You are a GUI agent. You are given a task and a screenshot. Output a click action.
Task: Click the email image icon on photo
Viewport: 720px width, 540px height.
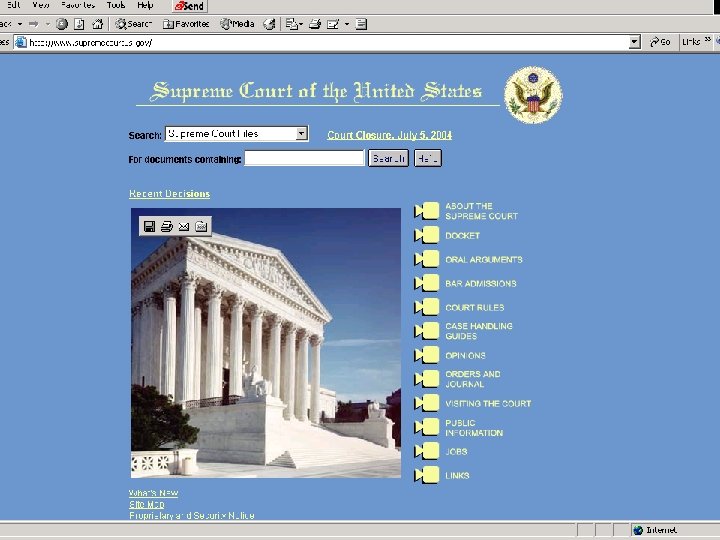pos(184,226)
